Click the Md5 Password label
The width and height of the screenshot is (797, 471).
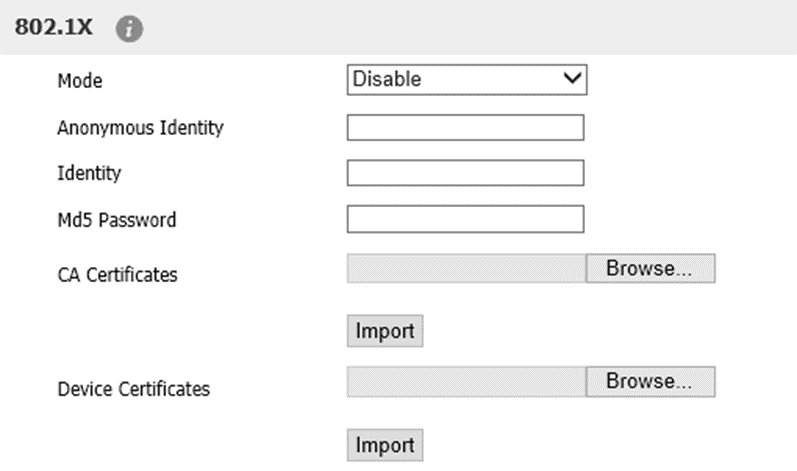pos(116,220)
